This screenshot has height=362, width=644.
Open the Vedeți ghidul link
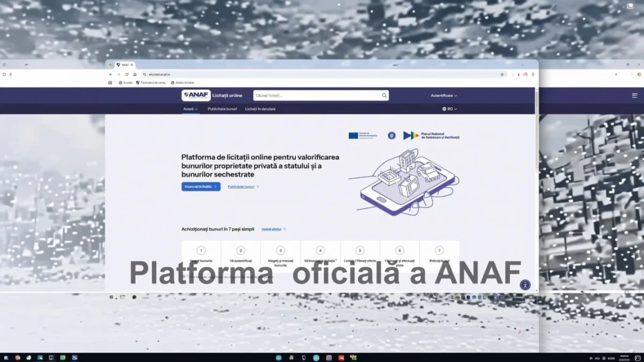click(x=274, y=229)
